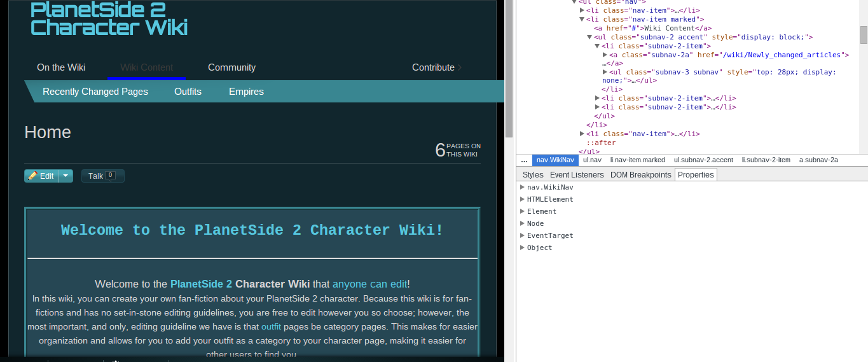The height and width of the screenshot is (362, 868).
Task: Click the Home page heading
Action: (48, 132)
